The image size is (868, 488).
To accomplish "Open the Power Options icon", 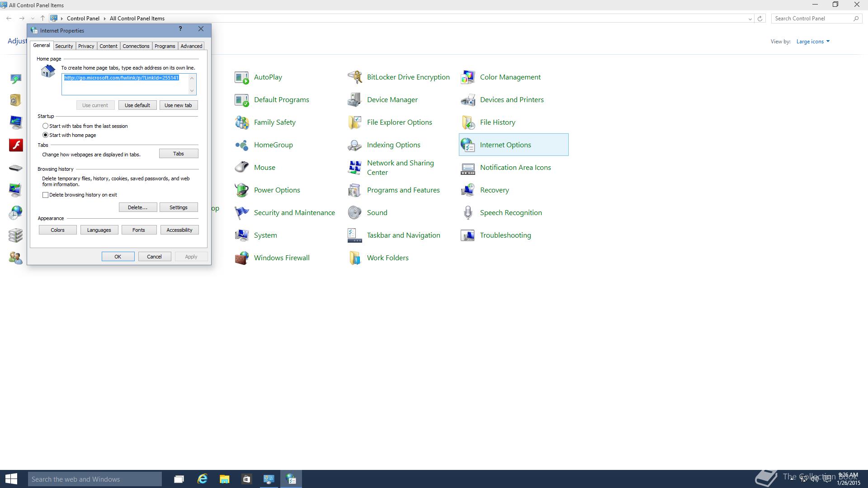I will (x=242, y=190).
